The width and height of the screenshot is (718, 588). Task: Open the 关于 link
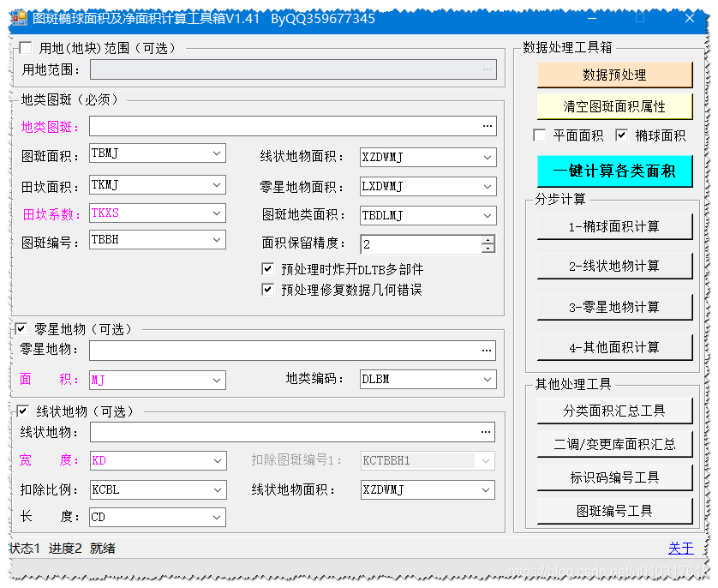tap(681, 549)
